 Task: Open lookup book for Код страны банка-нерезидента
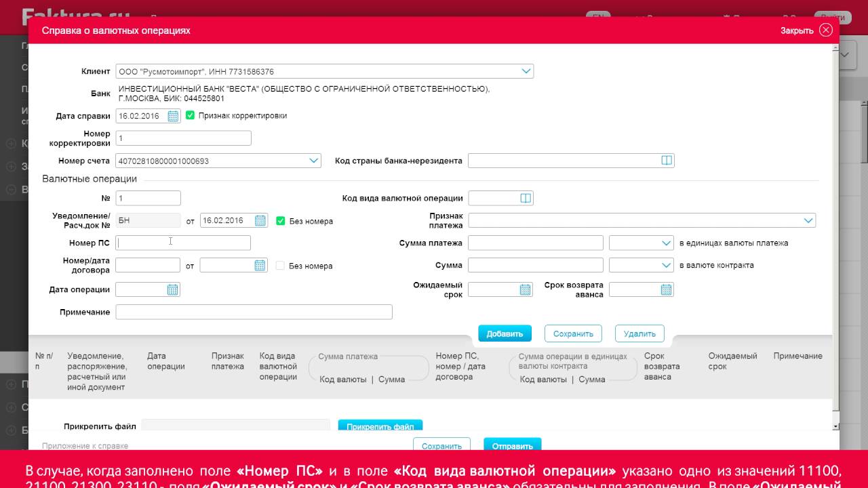(x=666, y=161)
